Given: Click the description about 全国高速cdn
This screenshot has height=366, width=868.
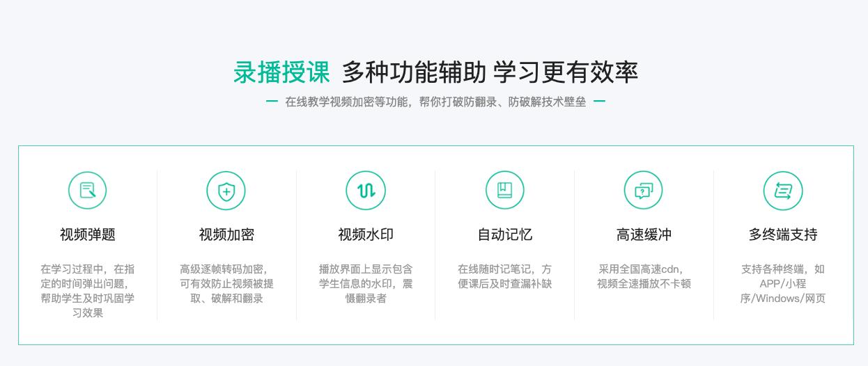Looking at the screenshot, I should pyautogui.click(x=644, y=276).
